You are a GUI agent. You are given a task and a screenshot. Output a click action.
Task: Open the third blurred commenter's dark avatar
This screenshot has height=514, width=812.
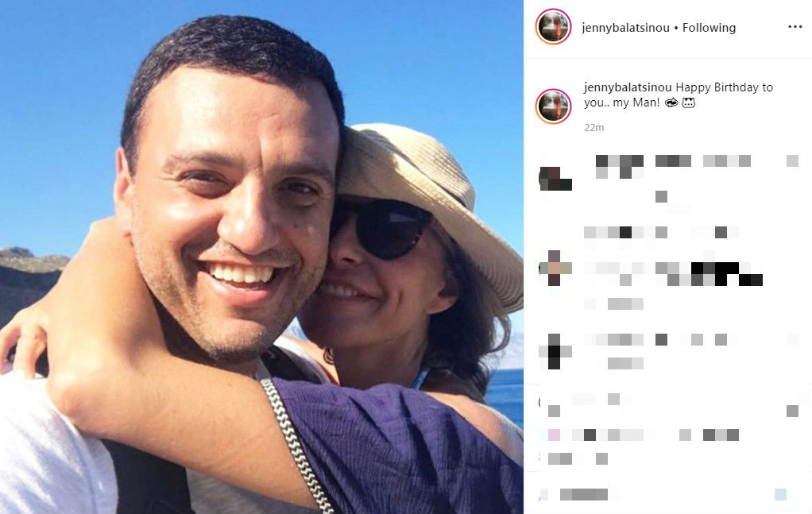(x=555, y=351)
